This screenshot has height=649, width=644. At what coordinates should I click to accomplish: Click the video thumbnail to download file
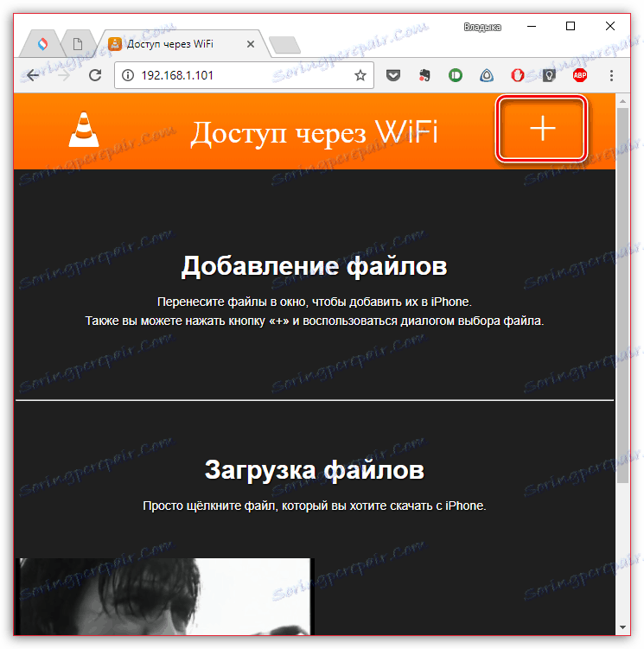[165, 596]
